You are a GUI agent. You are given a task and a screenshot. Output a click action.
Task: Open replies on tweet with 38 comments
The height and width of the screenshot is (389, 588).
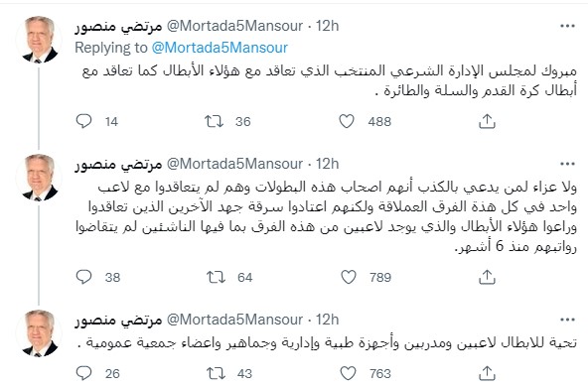83,277
